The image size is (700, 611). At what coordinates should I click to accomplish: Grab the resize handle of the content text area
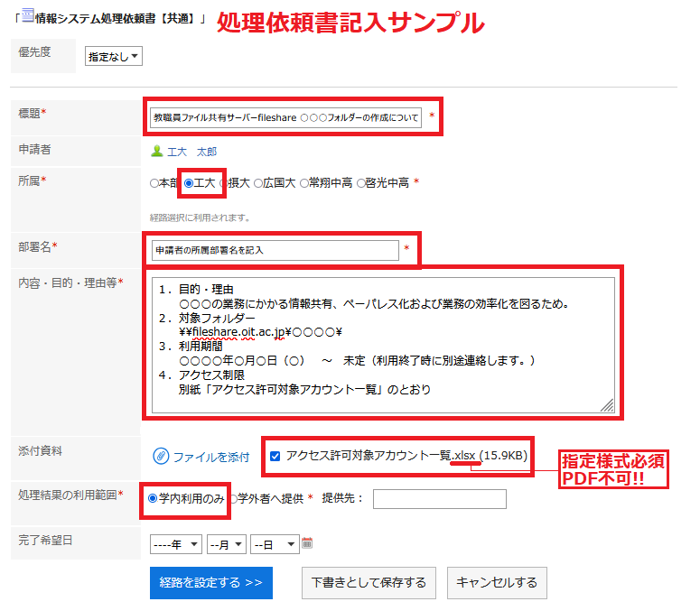point(608,405)
